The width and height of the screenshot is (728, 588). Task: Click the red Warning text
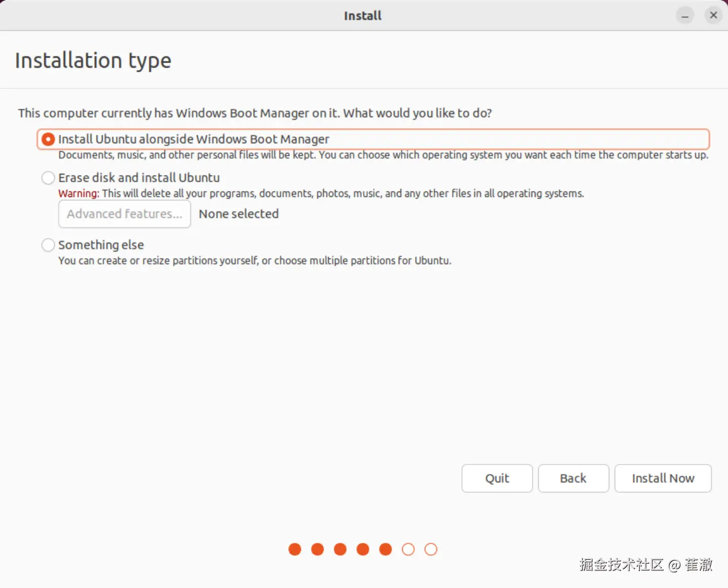point(79,194)
